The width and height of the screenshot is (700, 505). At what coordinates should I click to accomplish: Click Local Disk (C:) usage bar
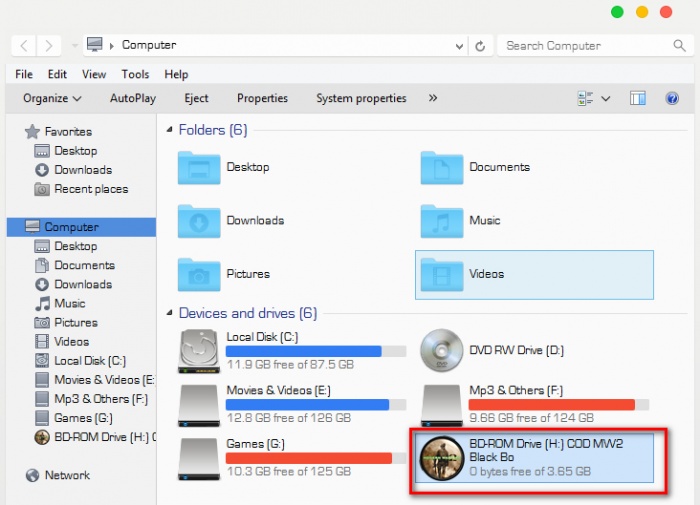click(316, 351)
